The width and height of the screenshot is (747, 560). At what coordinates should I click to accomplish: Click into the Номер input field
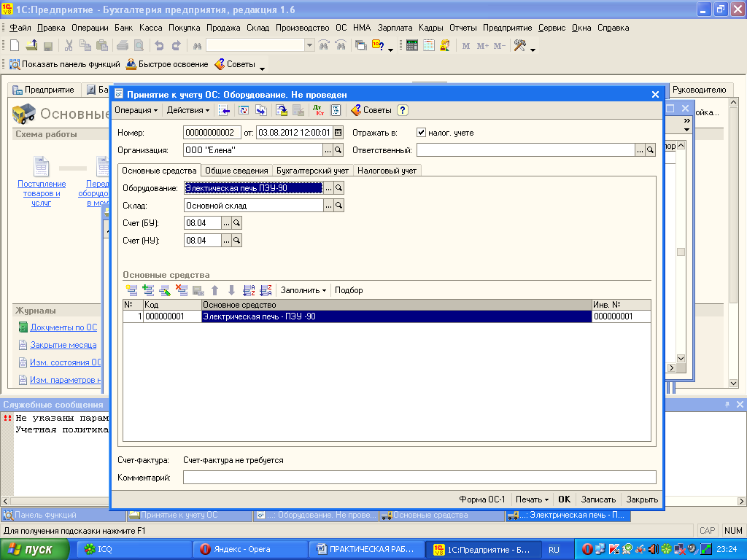click(212, 133)
